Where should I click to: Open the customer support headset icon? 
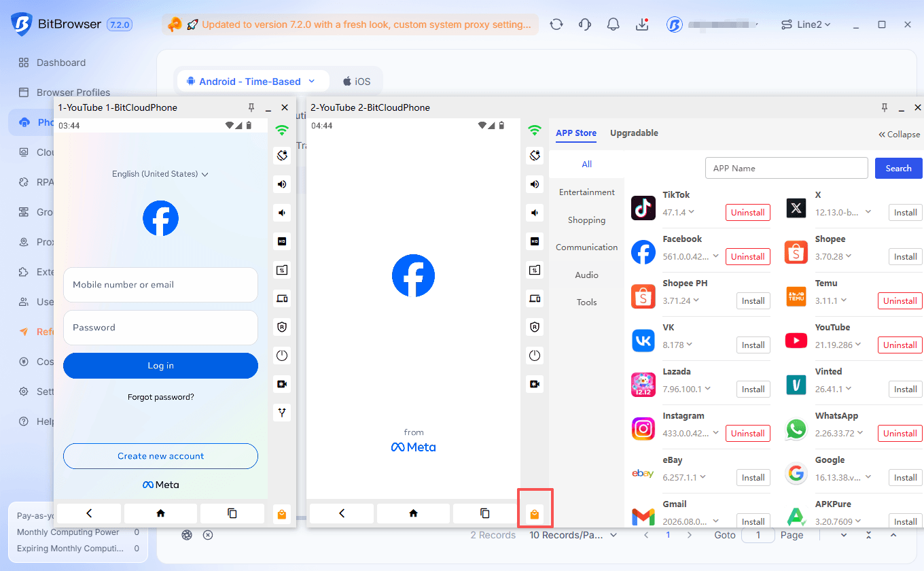point(585,24)
